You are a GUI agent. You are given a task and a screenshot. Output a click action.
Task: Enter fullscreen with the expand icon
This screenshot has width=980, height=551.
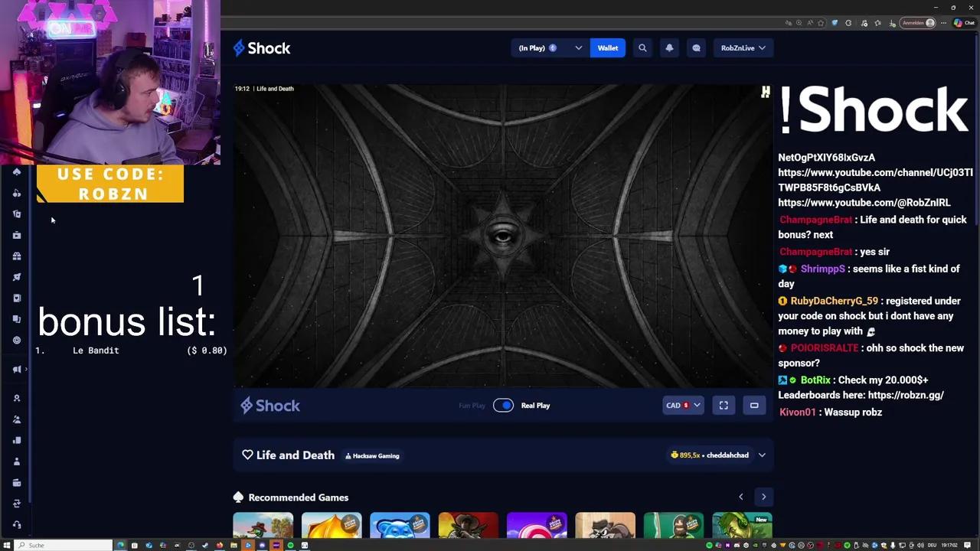[x=723, y=405]
